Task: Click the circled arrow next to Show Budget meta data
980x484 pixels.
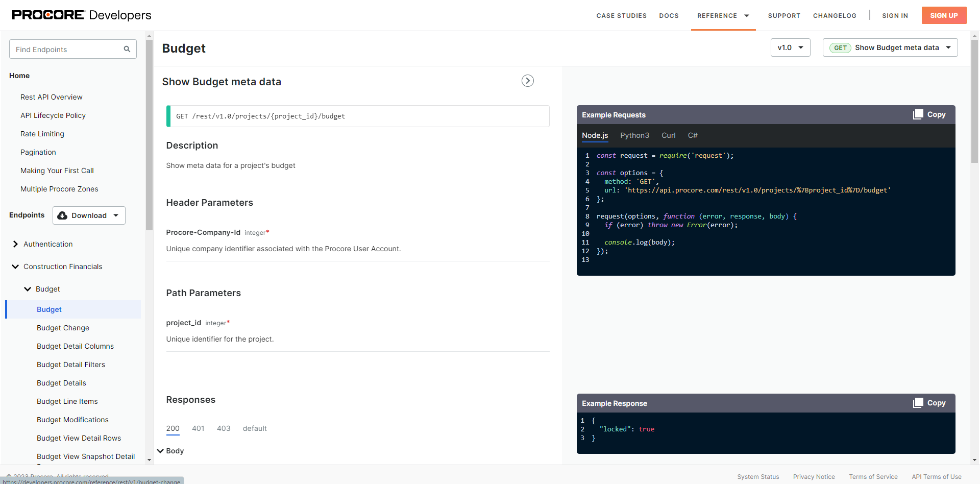Action: (x=527, y=81)
